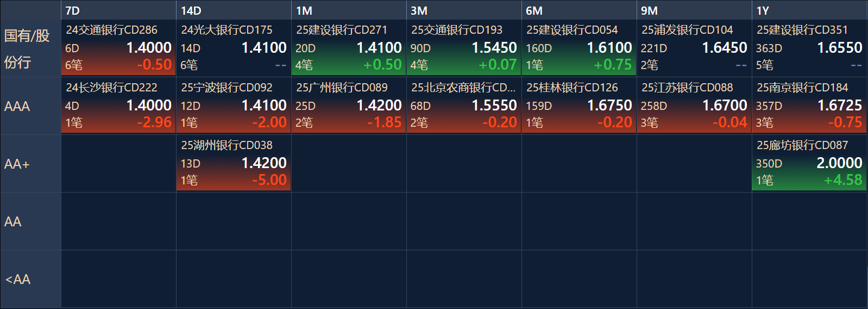Click the 363D tenor label

click(769, 48)
